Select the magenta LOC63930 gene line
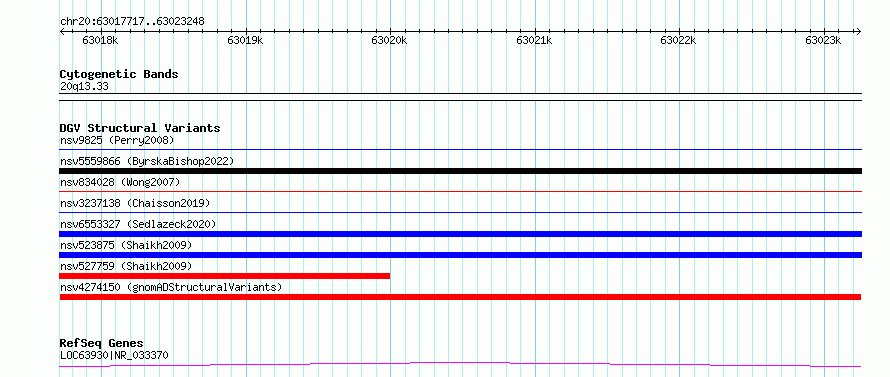Viewport: 890px width, 377px height. (x=460, y=365)
